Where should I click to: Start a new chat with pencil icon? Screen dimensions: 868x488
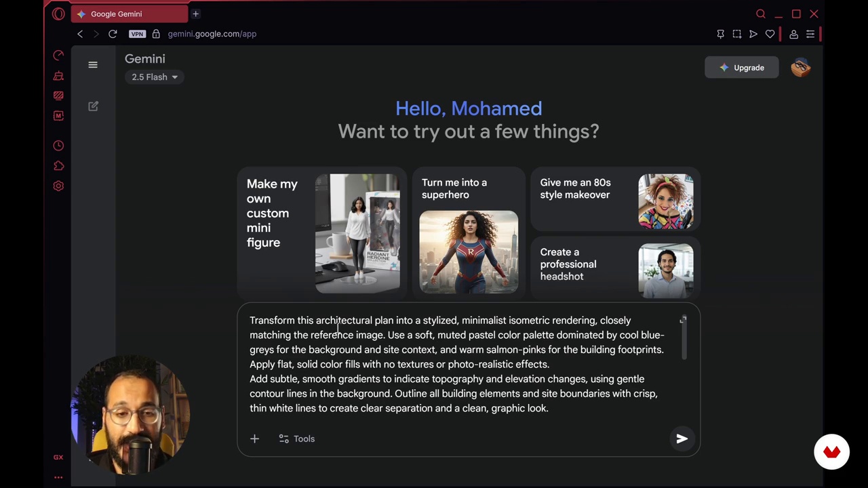coord(94,106)
